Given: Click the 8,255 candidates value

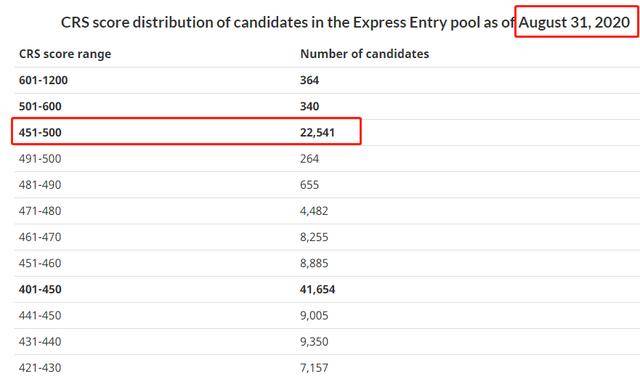Looking at the screenshot, I should tap(314, 237).
